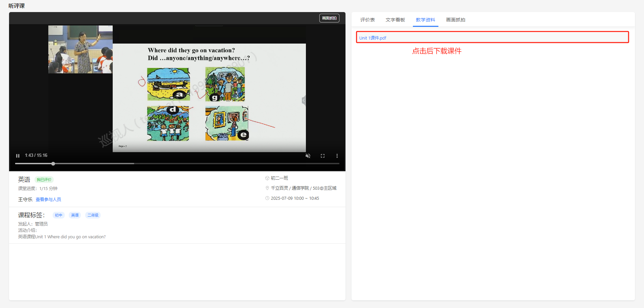Go to the 画面抓拍 tab
Image resolution: width=644 pixels, height=308 pixels.
(455, 20)
